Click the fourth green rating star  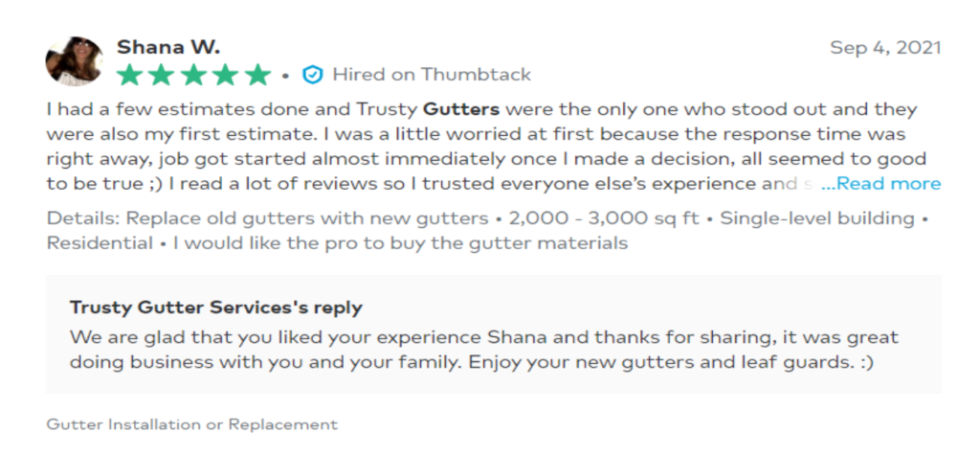click(226, 75)
